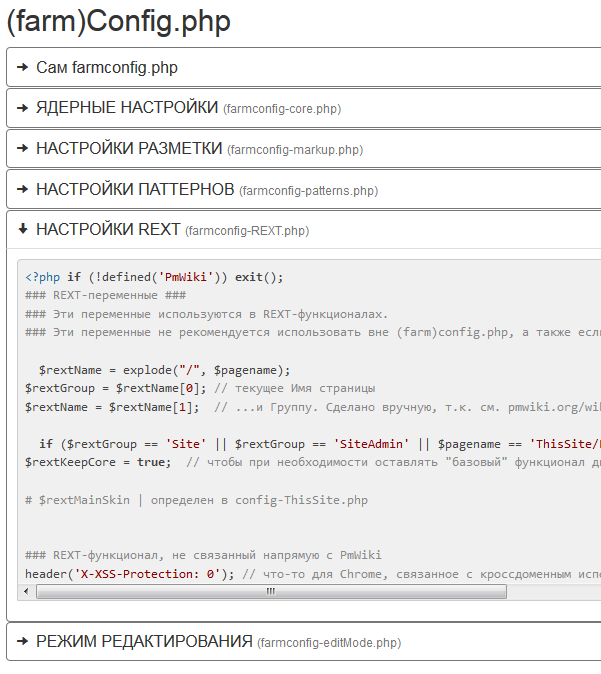Click the 'Эти переменные используются в REXT-функционалах' comment
The image size is (601, 674).
coord(206,314)
